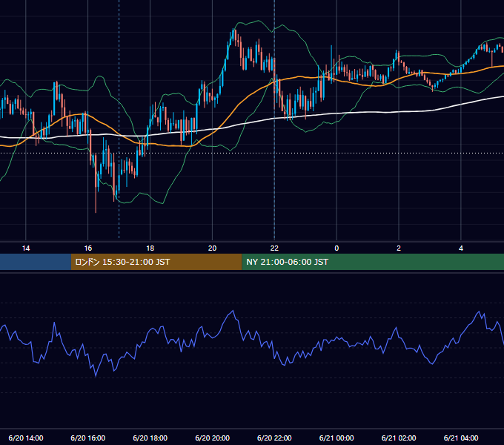The image size is (504, 445).
Task: Click the 6/20 20:00 date label
Action: pyautogui.click(x=212, y=438)
